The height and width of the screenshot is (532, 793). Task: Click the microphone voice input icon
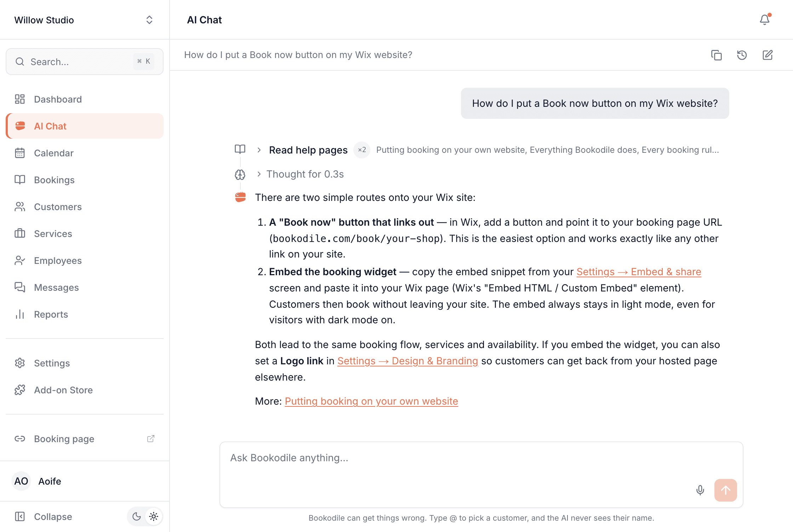pos(700,490)
